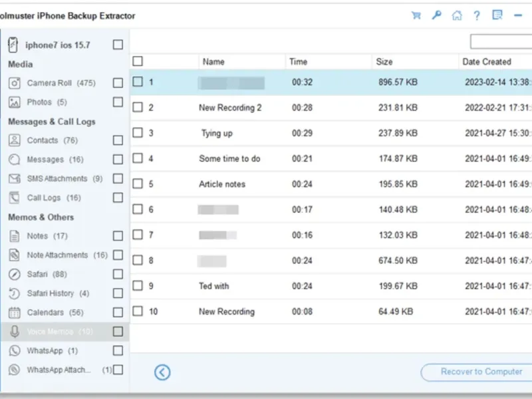Select WhatsApp icon in sidebar
The image size is (532, 399).
14,350
